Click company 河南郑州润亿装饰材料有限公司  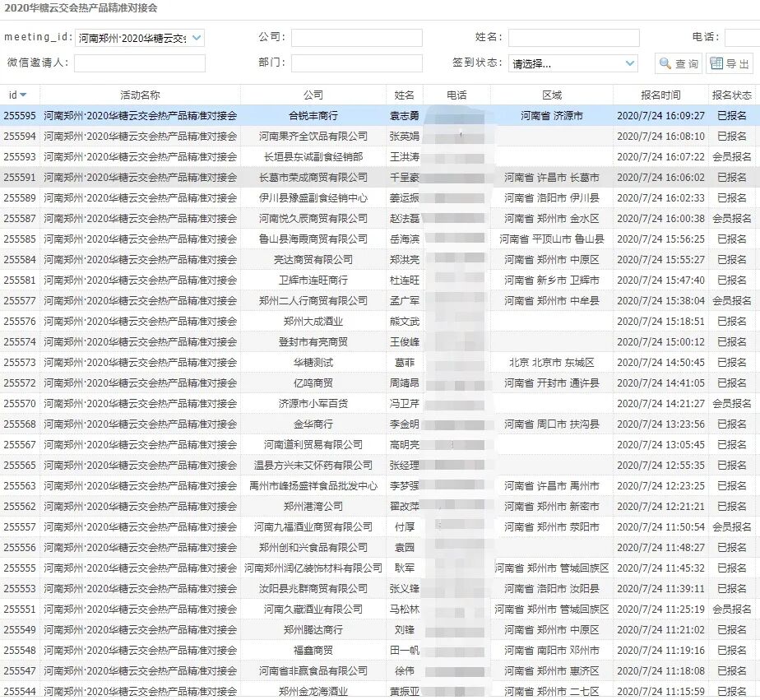point(313,568)
